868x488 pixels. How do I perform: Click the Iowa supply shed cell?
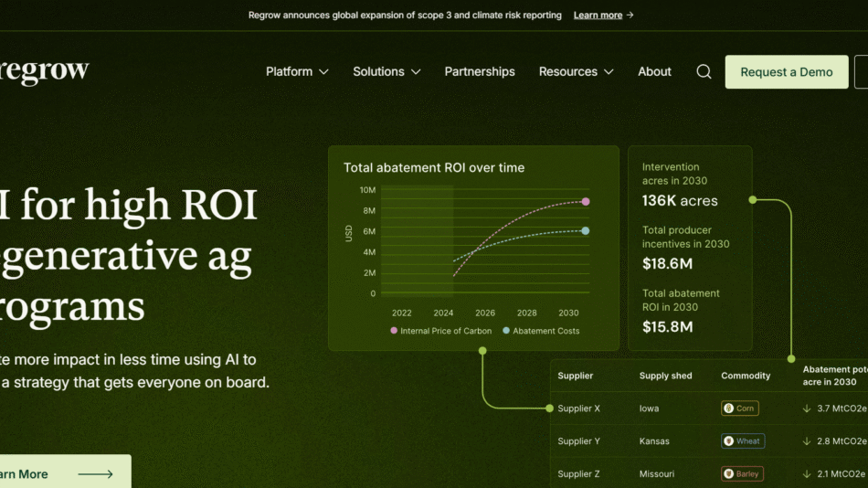649,408
